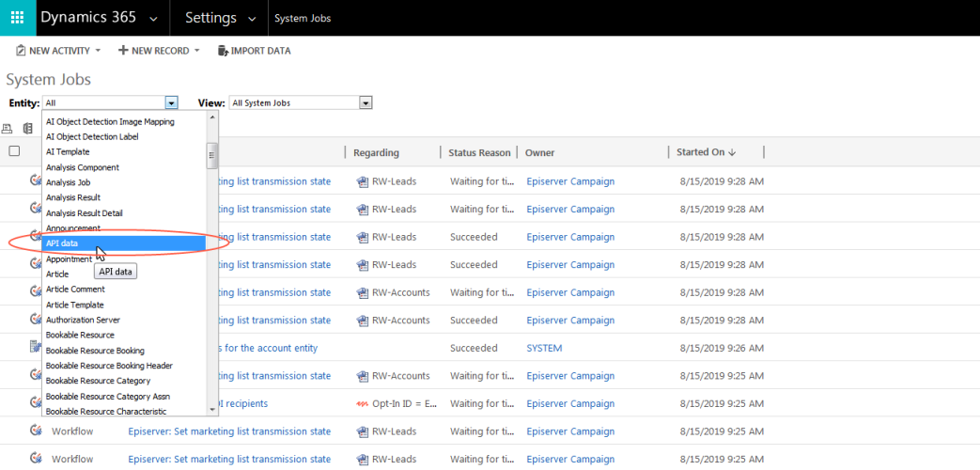The height and width of the screenshot is (470, 980).
Task: Click the entity list scrollbar down arrow
Action: click(212, 410)
